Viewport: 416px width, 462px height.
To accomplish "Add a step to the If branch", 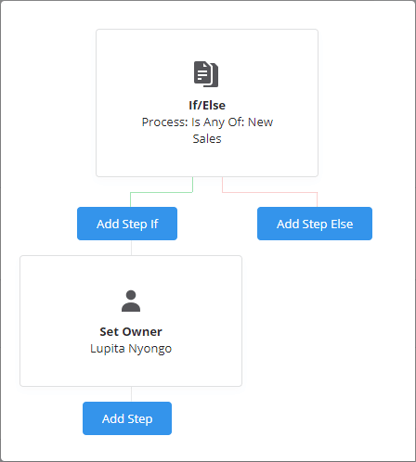I will (x=127, y=224).
